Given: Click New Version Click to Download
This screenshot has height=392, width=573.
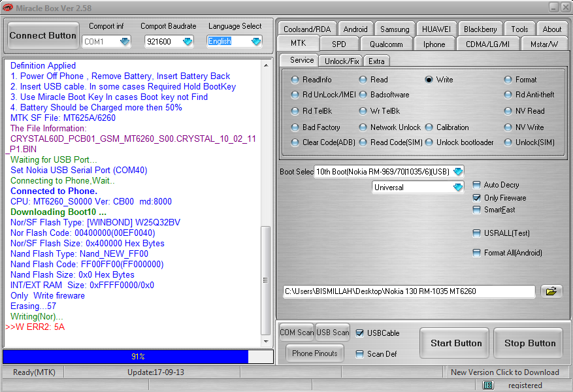Looking at the screenshot, I should point(504,372).
